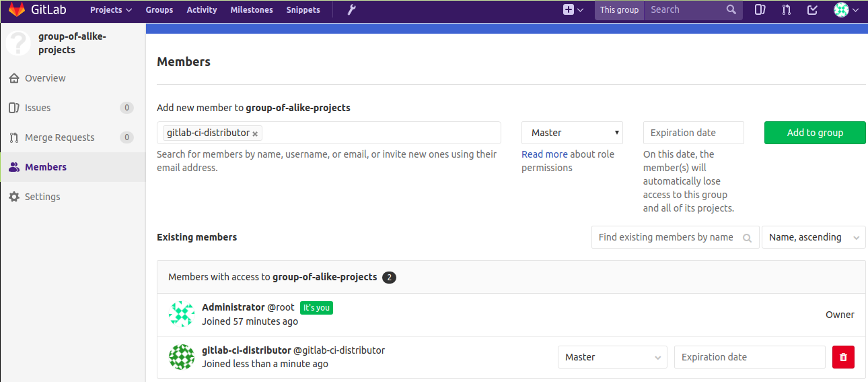Change gitlab-ci-distributor role dropdown
The image size is (868, 382).
tap(612, 357)
